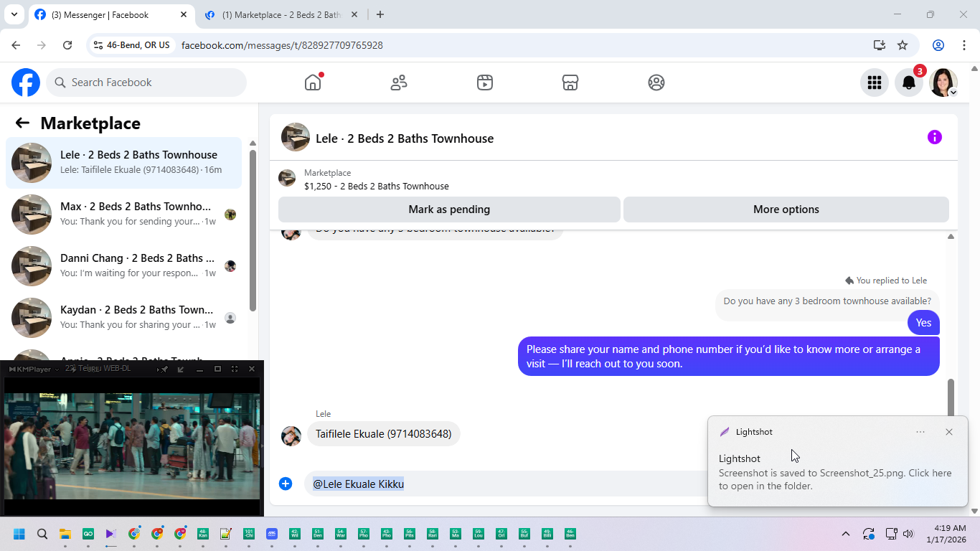Click Mark as pending button
980x551 pixels.
(449, 209)
